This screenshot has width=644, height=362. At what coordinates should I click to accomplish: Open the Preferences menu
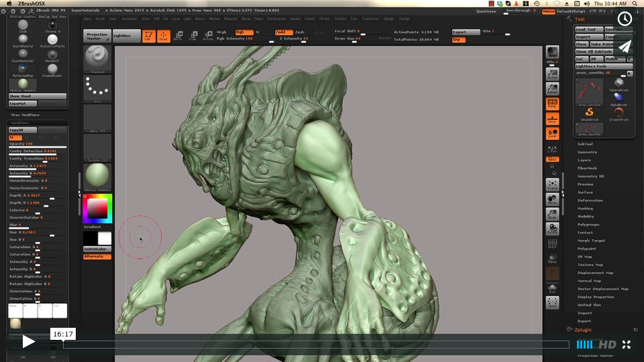click(276, 19)
